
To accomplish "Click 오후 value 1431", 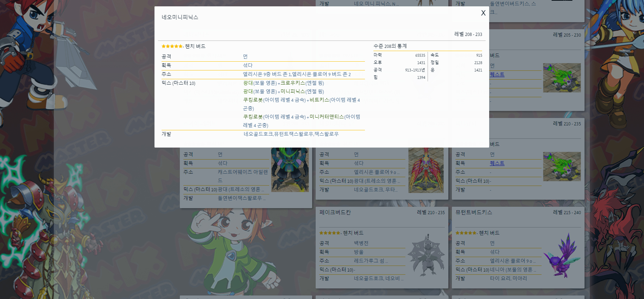I will coord(421,63).
